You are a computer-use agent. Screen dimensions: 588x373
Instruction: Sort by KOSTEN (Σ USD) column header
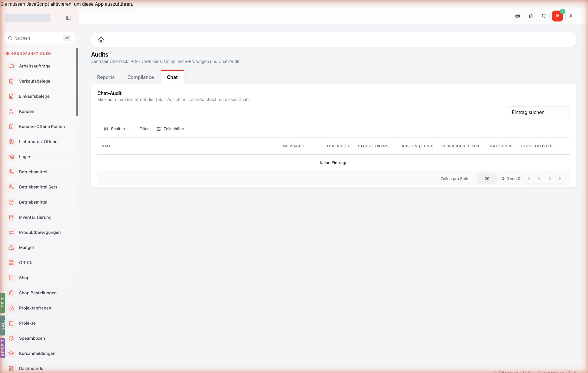(417, 146)
